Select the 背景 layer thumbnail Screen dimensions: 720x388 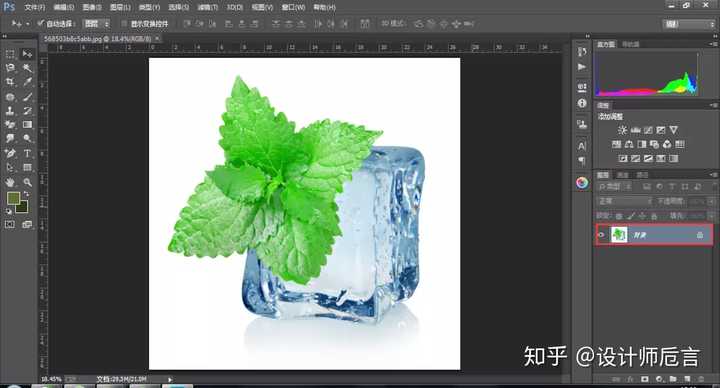(619, 235)
